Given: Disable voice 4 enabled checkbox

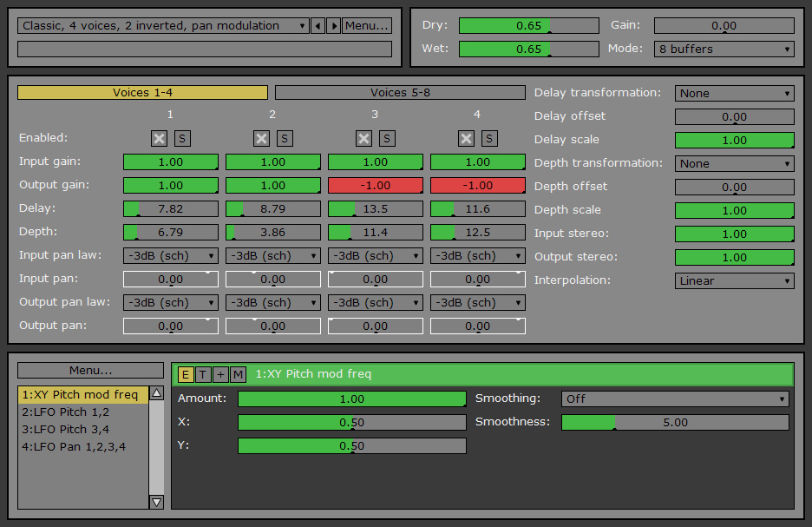Looking at the screenshot, I should pyautogui.click(x=466, y=138).
